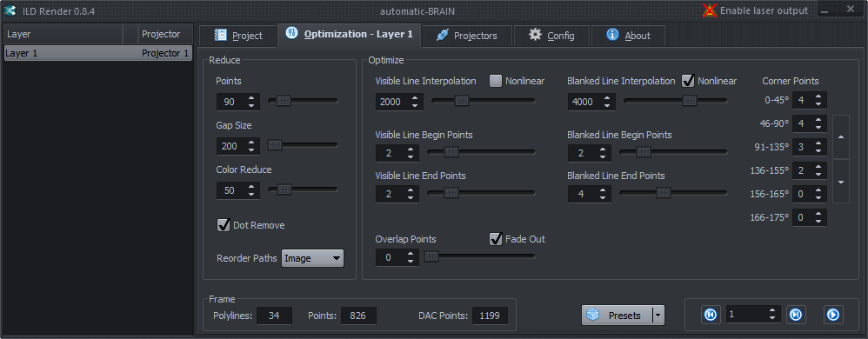Click the Gap Size slider handle
Screen dimensions: 868x339
[275, 145]
